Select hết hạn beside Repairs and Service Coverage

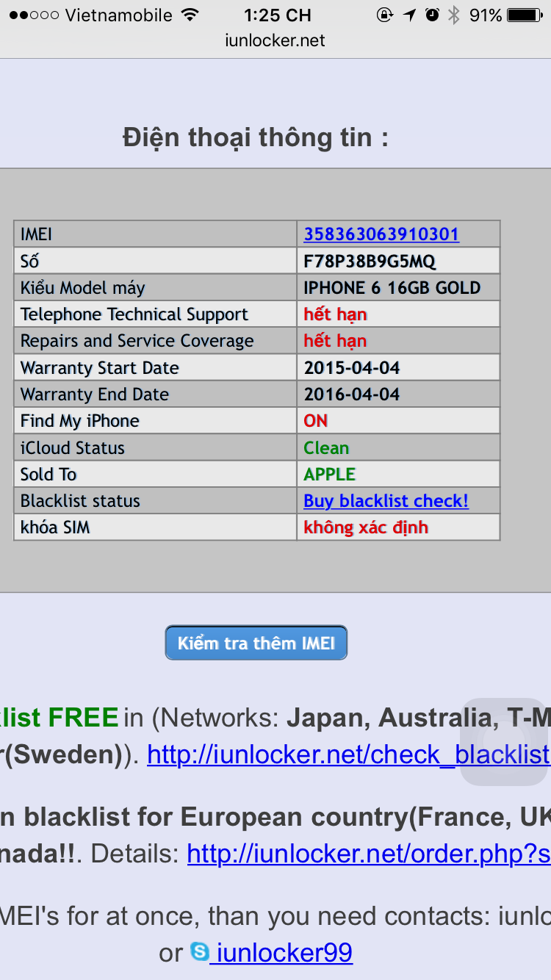tap(335, 341)
